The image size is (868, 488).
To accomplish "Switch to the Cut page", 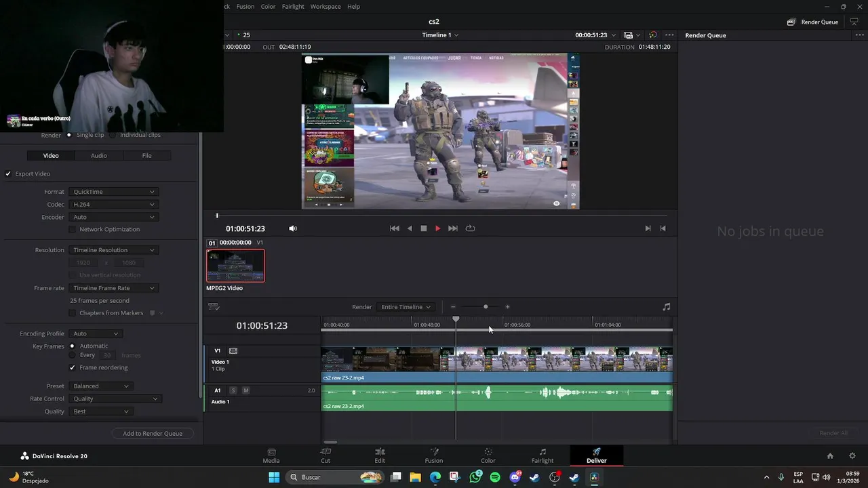I will (x=325, y=455).
